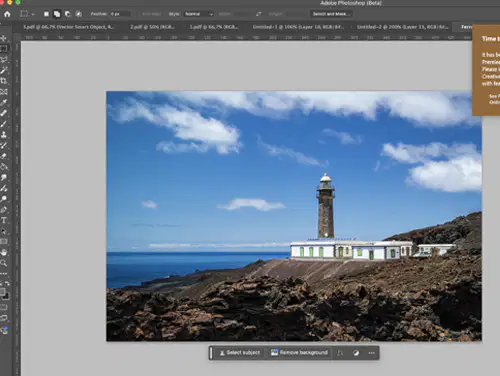This screenshot has width=500, height=376.
Task: Click the transform icon in the contextual task bar
Action: click(340, 353)
